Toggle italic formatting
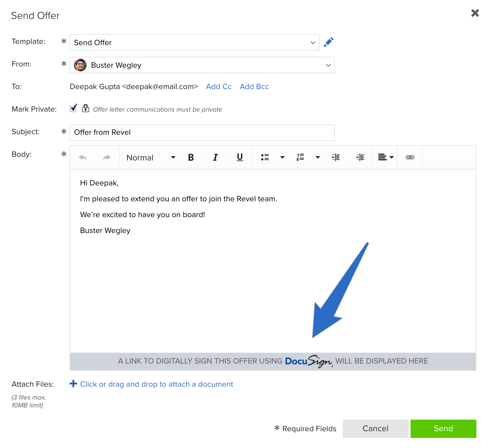Image resolution: width=488 pixels, height=448 pixels. pyautogui.click(x=215, y=157)
